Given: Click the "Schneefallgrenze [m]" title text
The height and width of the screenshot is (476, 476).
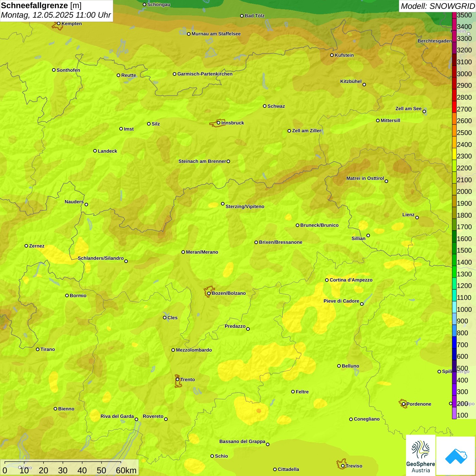Looking at the screenshot, I should click(41, 5).
